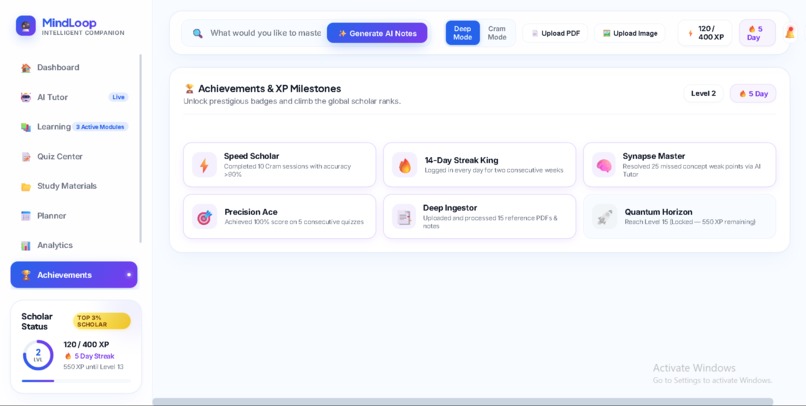Click the TOP 3% SCHOLAR badge
Screen dimensions: 806x406
pyautogui.click(x=102, y=321)
